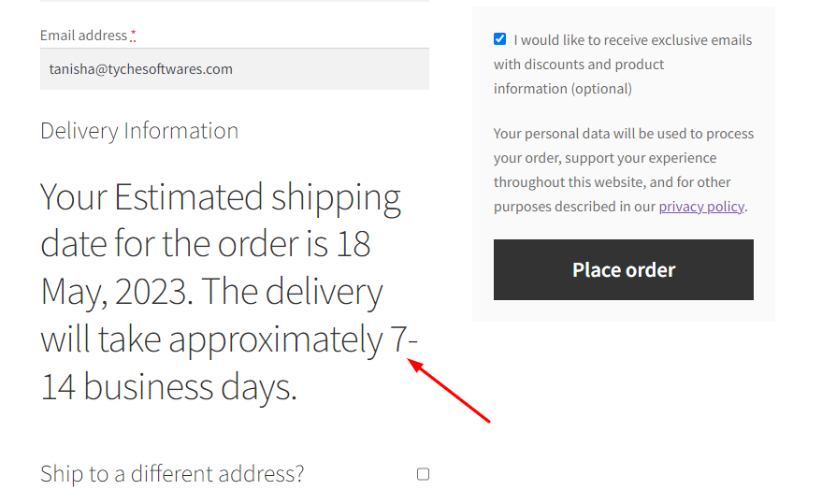Click the '14 business days' text
The width and height of the screenshot is (822, 504).
coord(168,387)
